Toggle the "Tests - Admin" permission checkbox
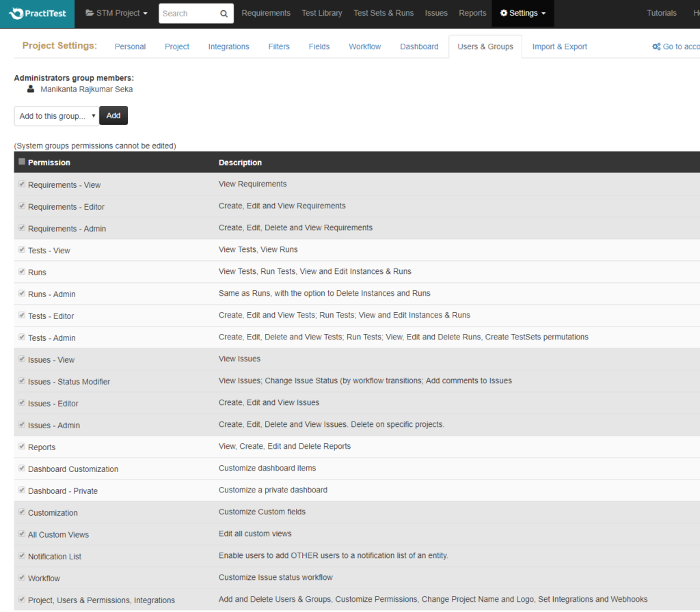Screen dimensions: 700x612 point(21,337)
